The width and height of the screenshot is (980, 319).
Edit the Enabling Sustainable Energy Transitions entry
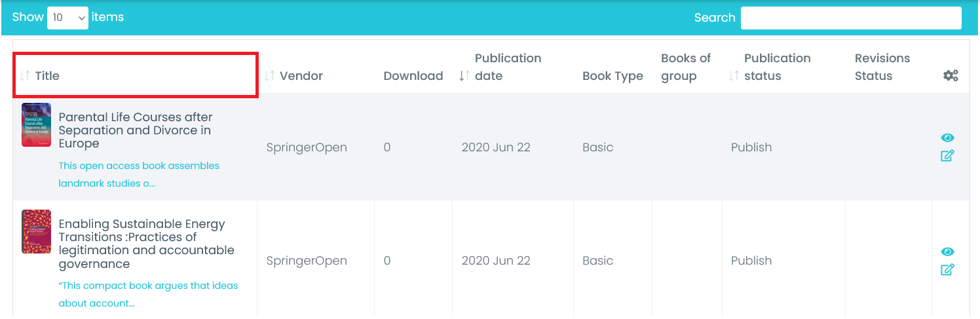947,270
